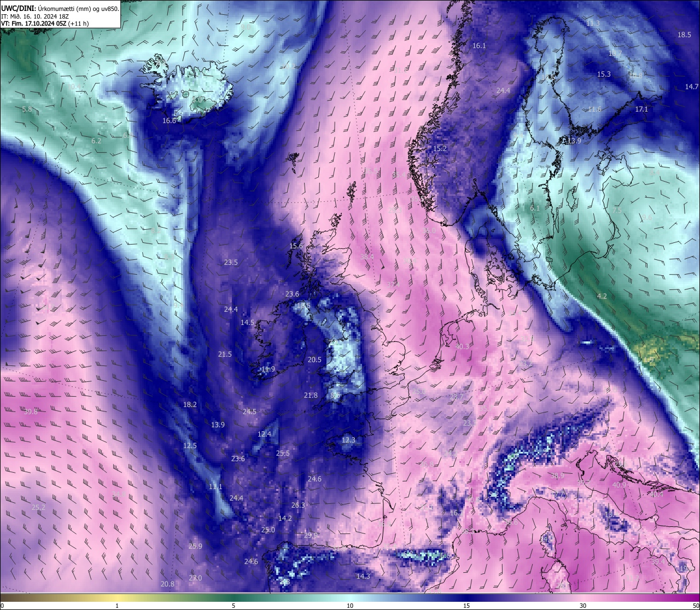This screenshot has height=610, width=700.
Task: Click the colour scale tick label 30
Action: click(583, 606)
